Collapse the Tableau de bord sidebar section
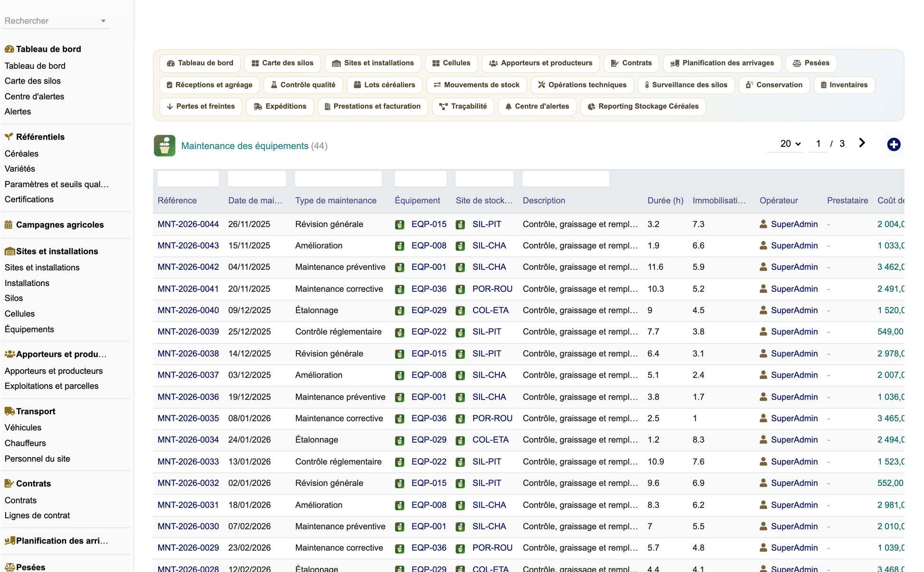 (48, 49)
